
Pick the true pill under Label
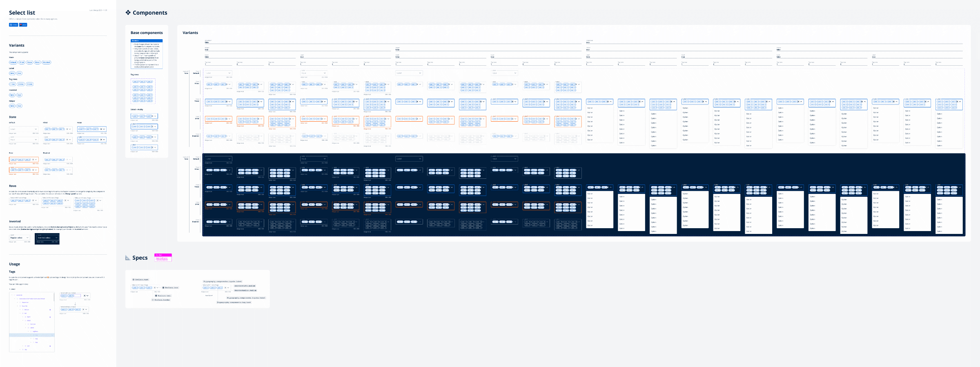(x=19, y=73)
